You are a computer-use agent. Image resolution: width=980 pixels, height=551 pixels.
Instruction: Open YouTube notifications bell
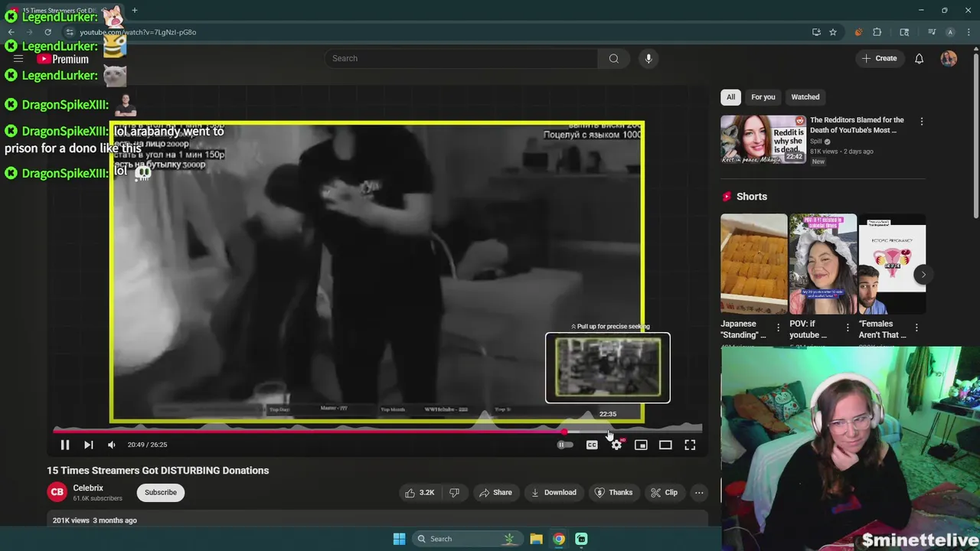pyautogui.click(x=919, y=58)
